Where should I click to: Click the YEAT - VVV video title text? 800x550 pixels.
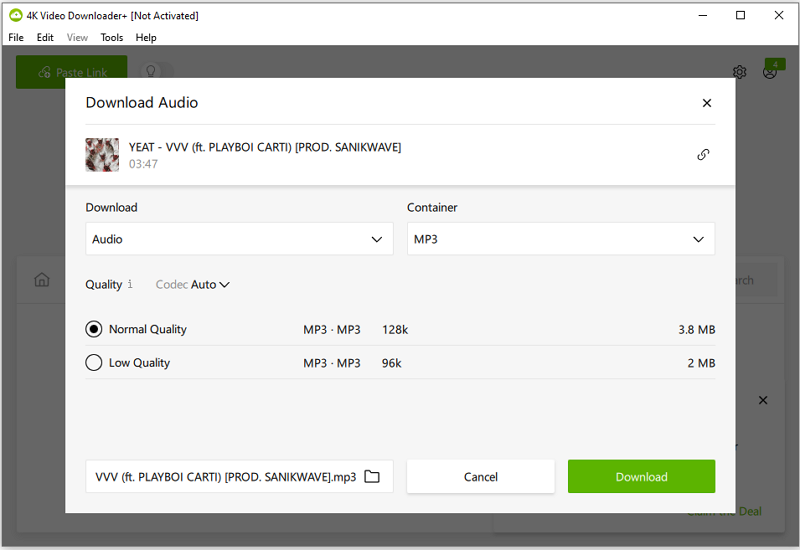pyautogui.click(x=265, y=147)
